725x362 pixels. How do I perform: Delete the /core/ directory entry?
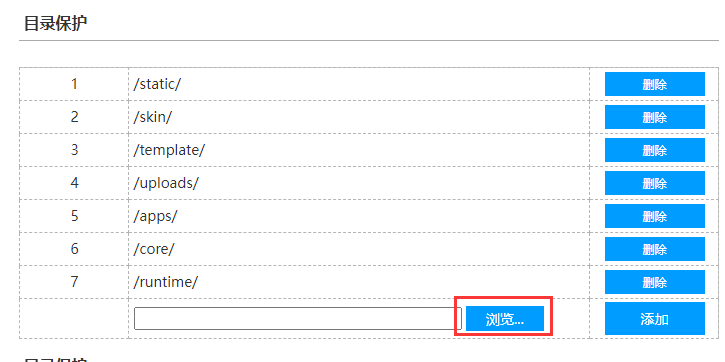[655, 249]
